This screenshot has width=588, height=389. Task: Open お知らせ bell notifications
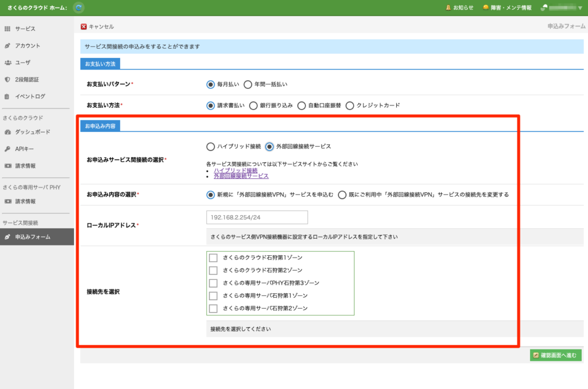coord(459,7)
